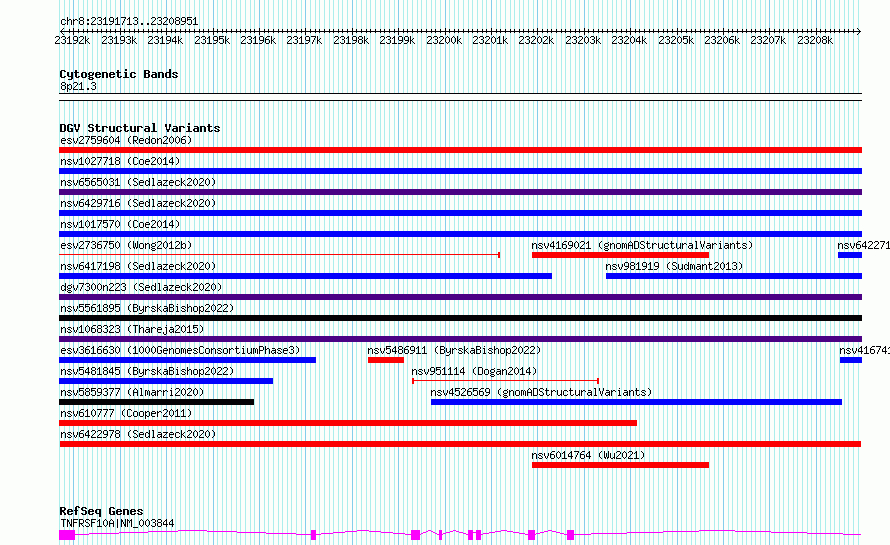Viewport: 890px width, 545px height.
Task: Open the nsv951114 (Dogan2014) label
Action: (x=474, y=371)
